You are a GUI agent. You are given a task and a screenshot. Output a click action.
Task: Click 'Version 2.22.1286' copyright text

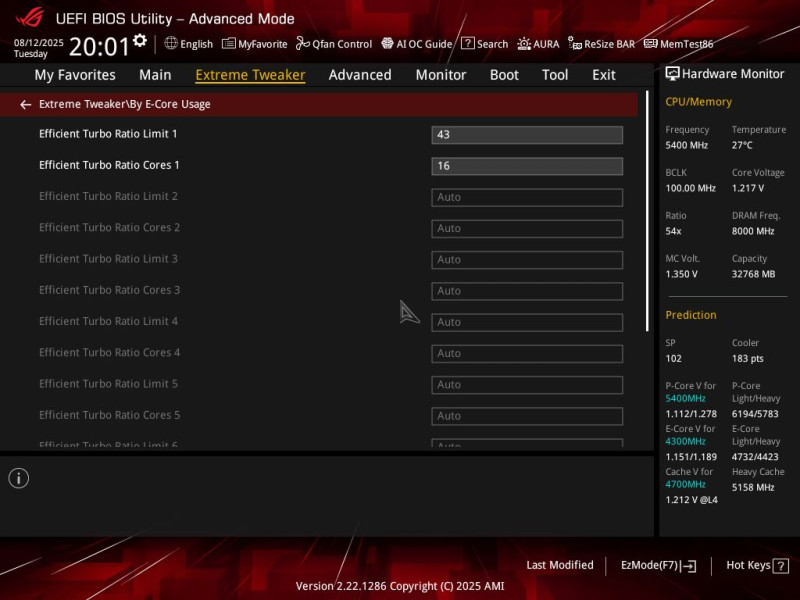point(400,586)
